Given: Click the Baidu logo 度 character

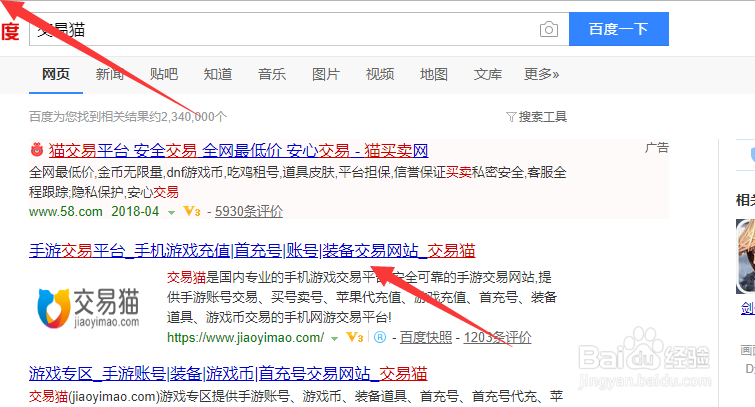Looking at the screenshot, I should (x=10, y=31).
